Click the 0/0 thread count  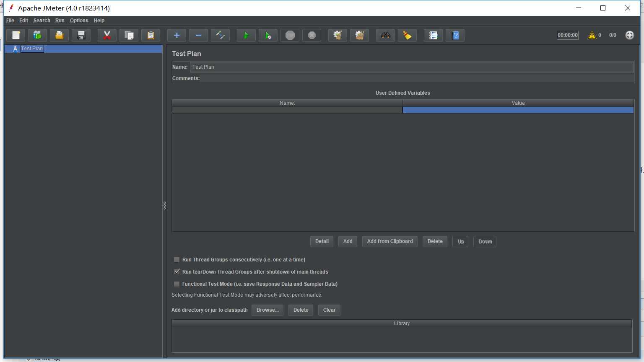613,35
